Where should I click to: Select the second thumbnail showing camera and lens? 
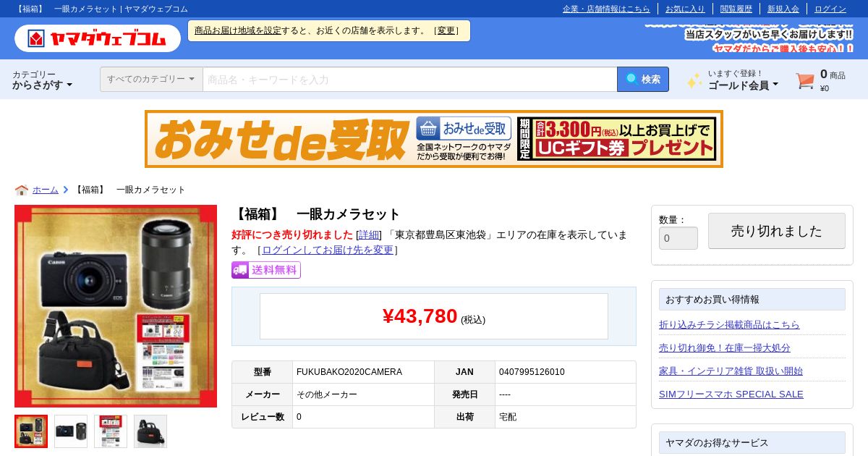click(x=71, y=431)
